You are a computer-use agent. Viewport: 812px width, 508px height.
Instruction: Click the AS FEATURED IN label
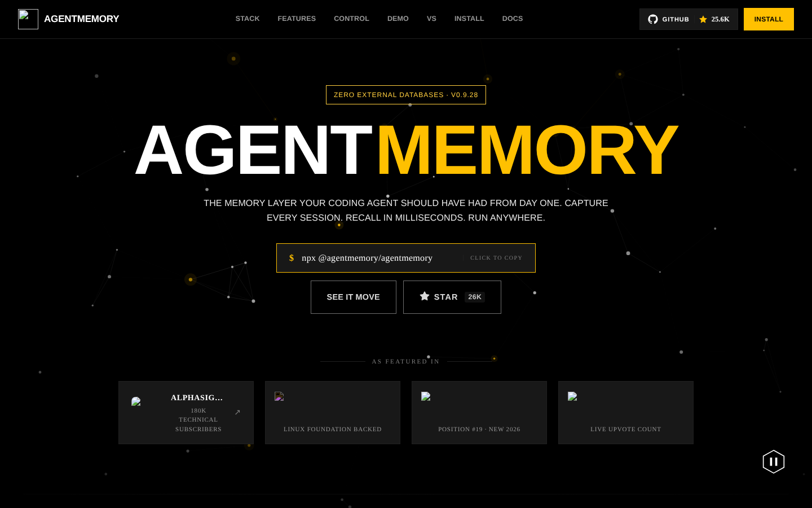[x=406, y=361]
